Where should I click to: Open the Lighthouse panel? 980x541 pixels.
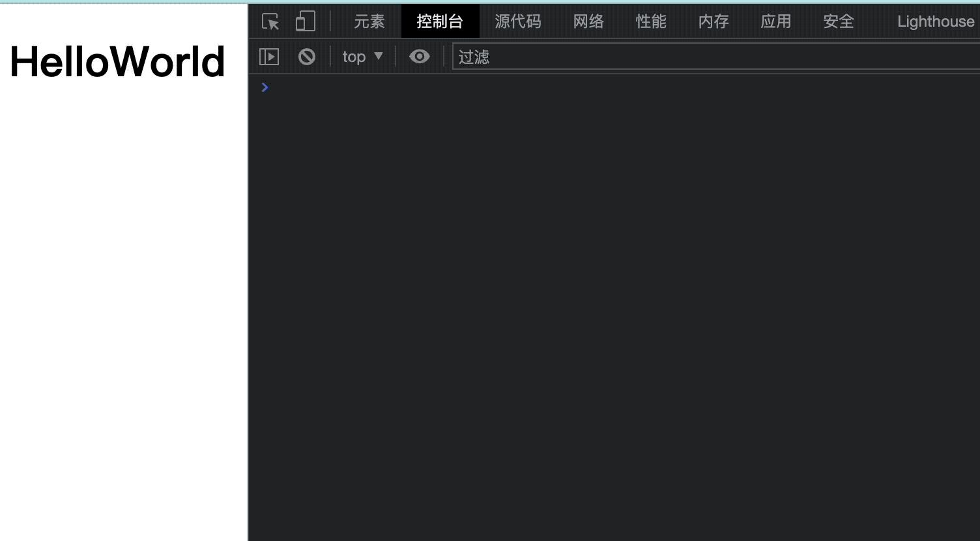(x=936, y=21)
